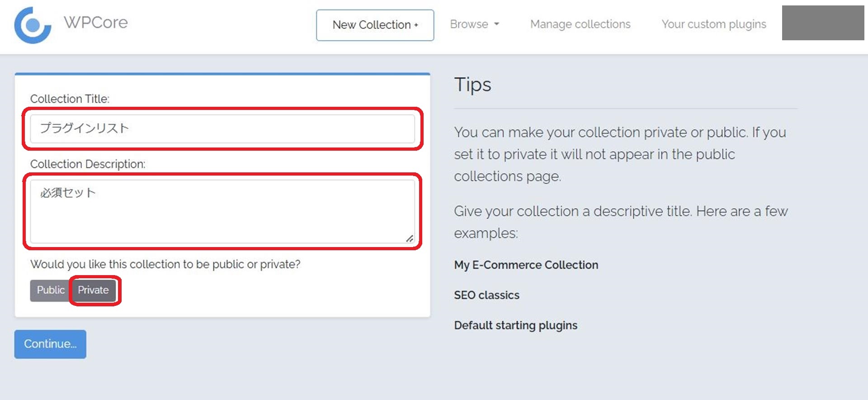Screen dimensions: 868x400
Task: Click the Tips heading
Action: point(472,85)
